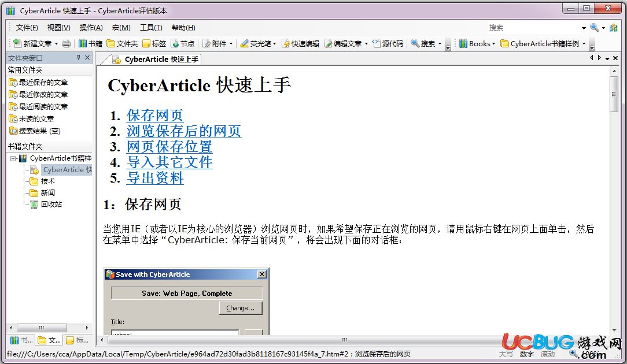Switch to the 标... bottom panel tab
The width and height of the screenshot is (627, 364).
coord(77,340)
